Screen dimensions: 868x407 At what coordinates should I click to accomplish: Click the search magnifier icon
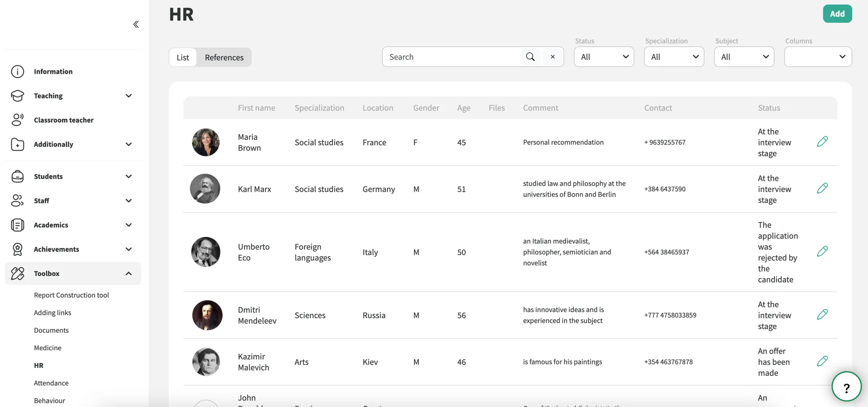(x=530, y=57)
